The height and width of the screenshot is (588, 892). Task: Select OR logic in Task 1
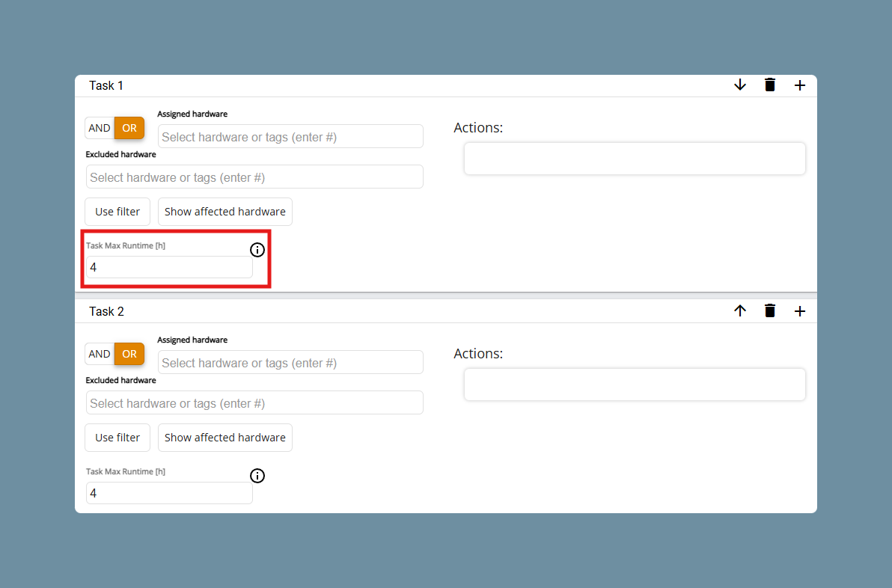129,128
